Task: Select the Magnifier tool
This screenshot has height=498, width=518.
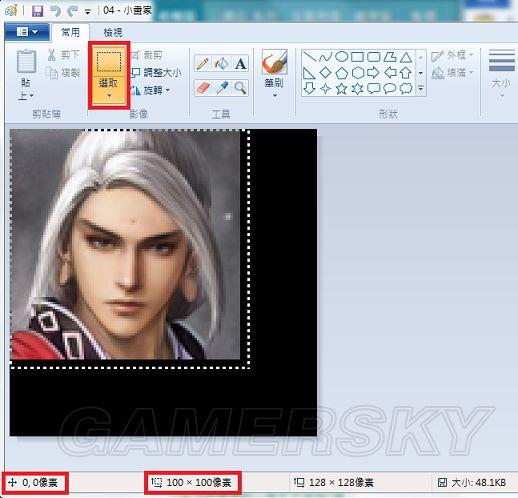Action: point(241,88)
